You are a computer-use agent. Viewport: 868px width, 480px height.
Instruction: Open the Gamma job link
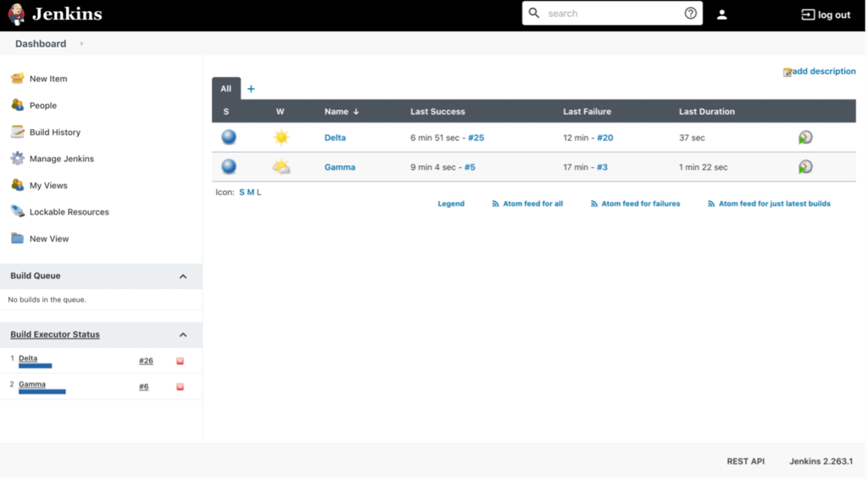pos(340,167)
